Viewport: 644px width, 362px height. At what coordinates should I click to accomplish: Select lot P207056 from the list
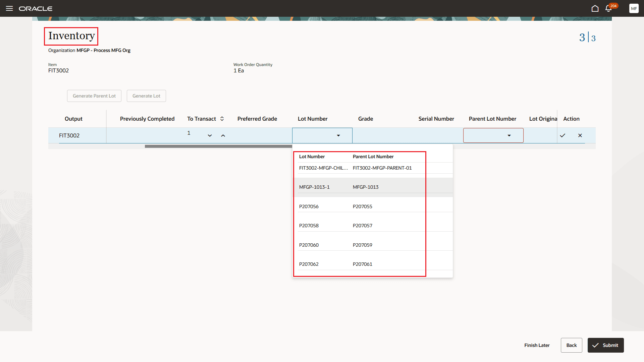pos(309,206)
